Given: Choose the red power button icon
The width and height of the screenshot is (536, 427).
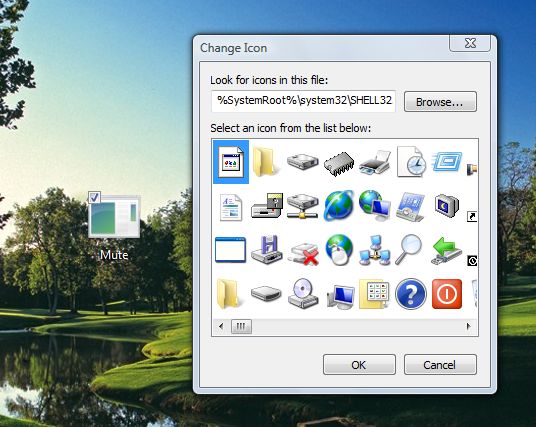Looking at the screenshot, I should click(x=447, y=294).
